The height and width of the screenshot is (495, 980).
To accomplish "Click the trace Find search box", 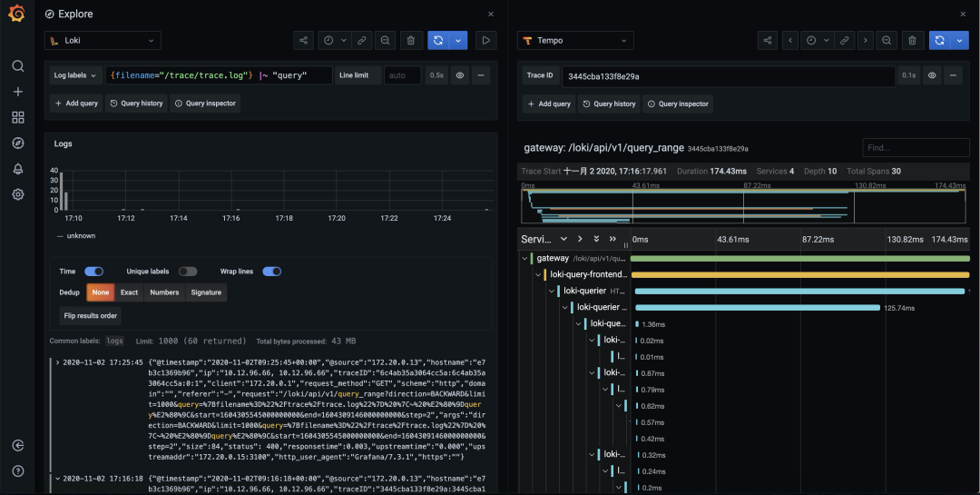I will pos(916,148).
